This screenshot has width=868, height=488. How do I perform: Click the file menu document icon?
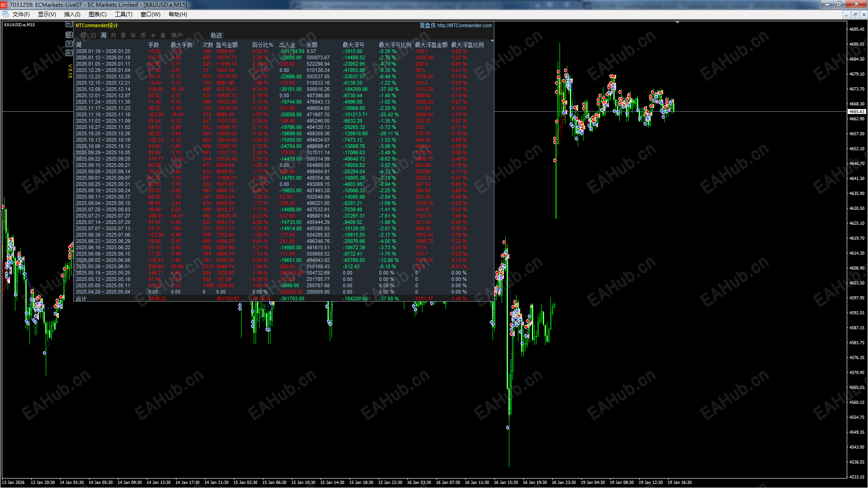(5, 14)
